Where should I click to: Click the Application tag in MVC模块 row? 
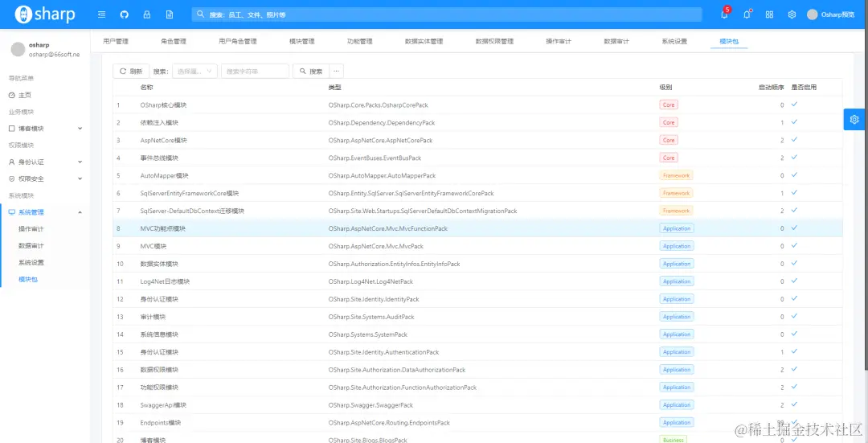click(677, 246)
